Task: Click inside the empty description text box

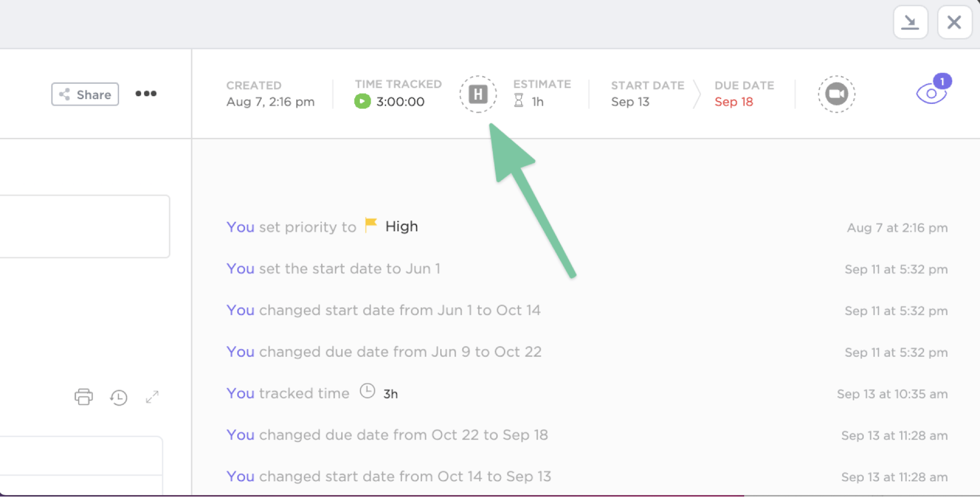Action: tap(84, 226)
